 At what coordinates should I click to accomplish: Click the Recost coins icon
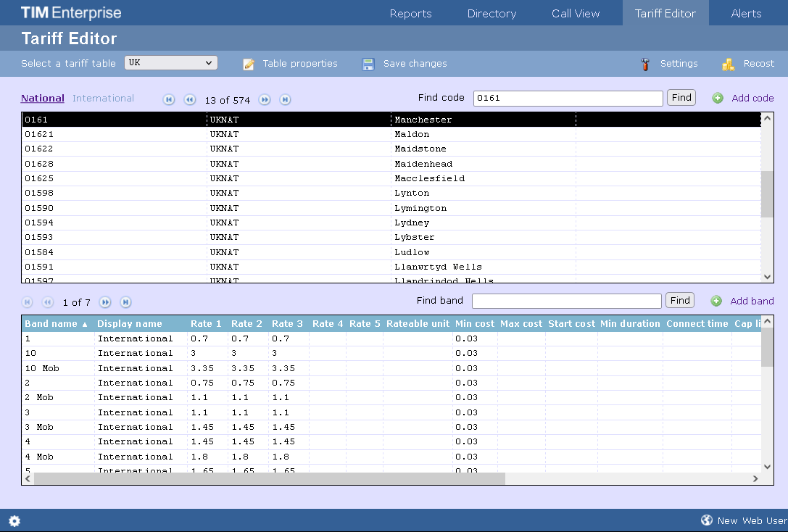point(728,64)
